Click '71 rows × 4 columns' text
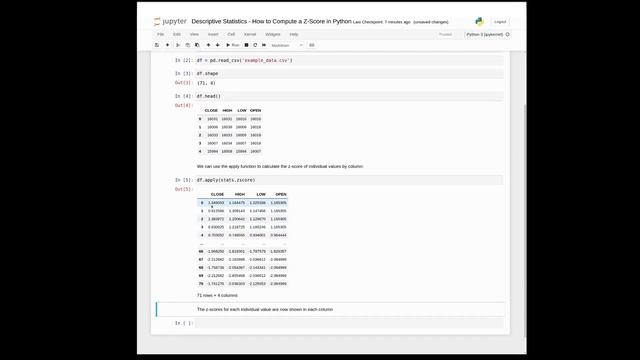The height and width of the screenshot is (360, 640). pyautogui.click(x=217, y=296)
